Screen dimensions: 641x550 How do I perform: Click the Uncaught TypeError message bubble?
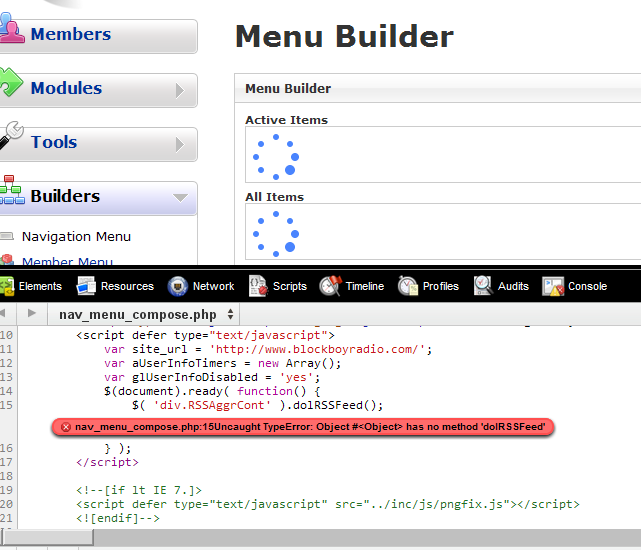pos(303,427)
